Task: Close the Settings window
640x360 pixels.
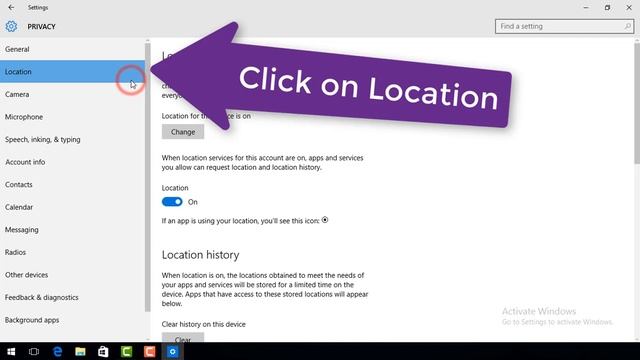Action: pyautogui.click(x=629, y=7)
